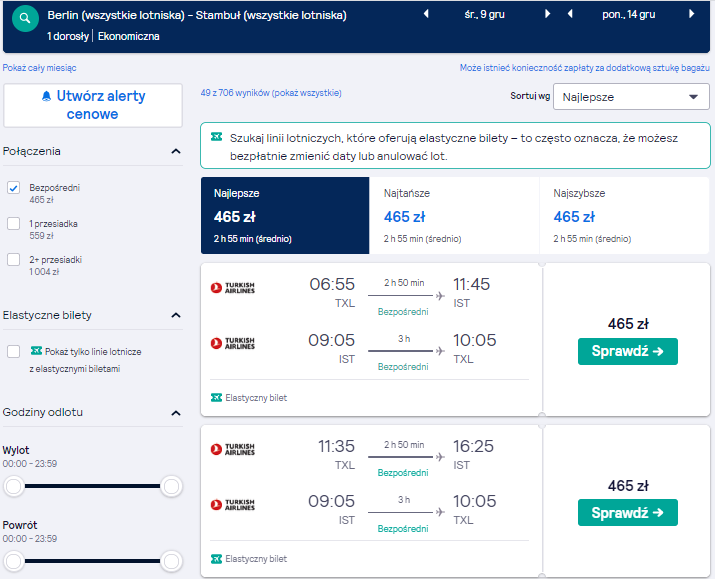Collapse the Połączenia filter section
This screenshot has height=579, width=715.
click(176, 151)
